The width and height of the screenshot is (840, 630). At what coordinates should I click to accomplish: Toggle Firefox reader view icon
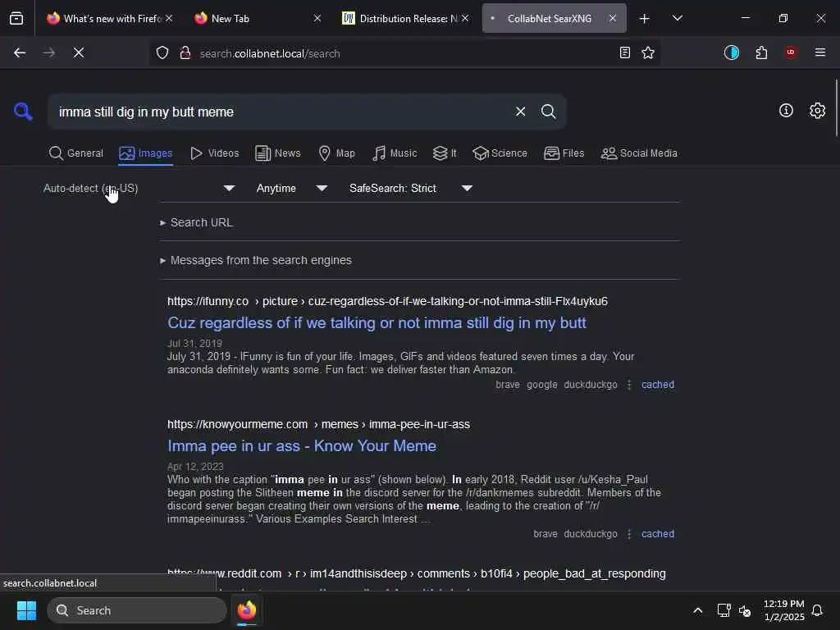click(x=624, y=52)
